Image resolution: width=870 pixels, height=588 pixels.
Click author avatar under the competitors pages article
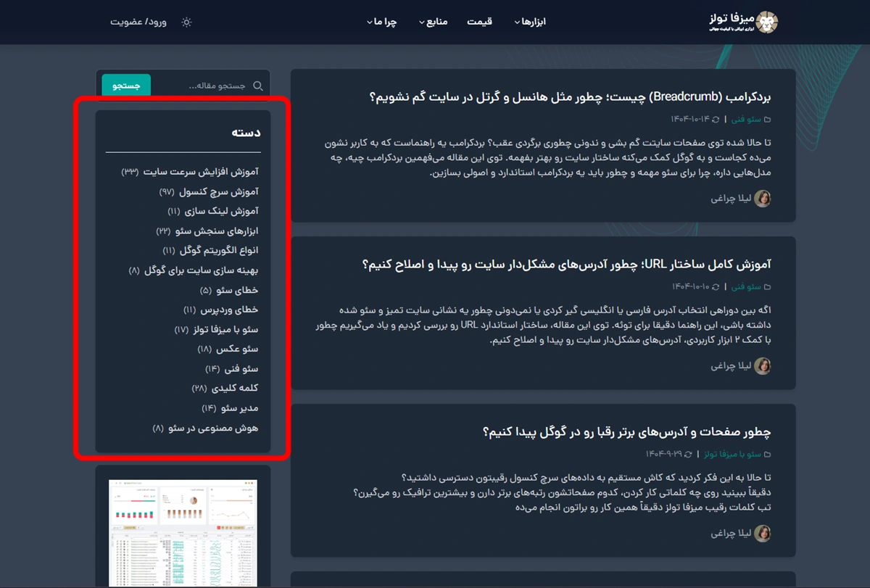coord(763,534)
